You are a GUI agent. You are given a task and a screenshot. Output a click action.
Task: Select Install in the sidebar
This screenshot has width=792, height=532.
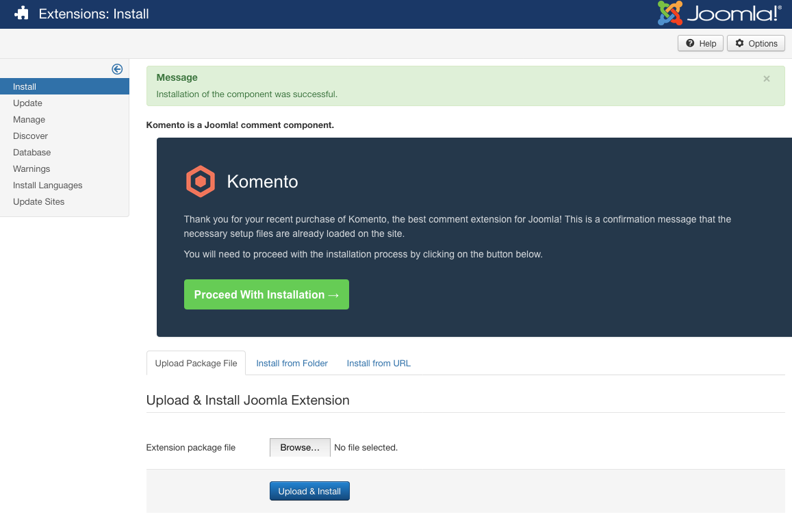click(64, 86)
